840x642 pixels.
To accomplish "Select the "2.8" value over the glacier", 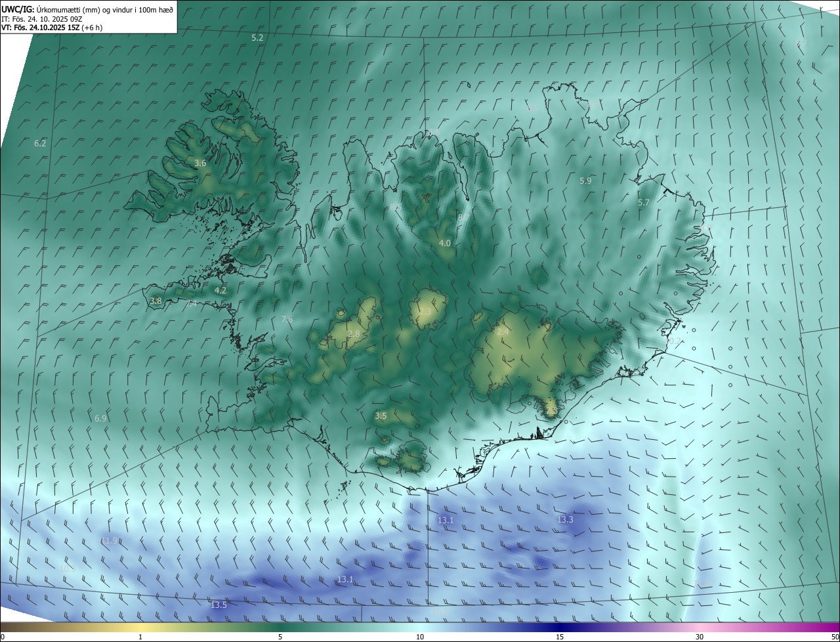I will [x=353, y=334].
